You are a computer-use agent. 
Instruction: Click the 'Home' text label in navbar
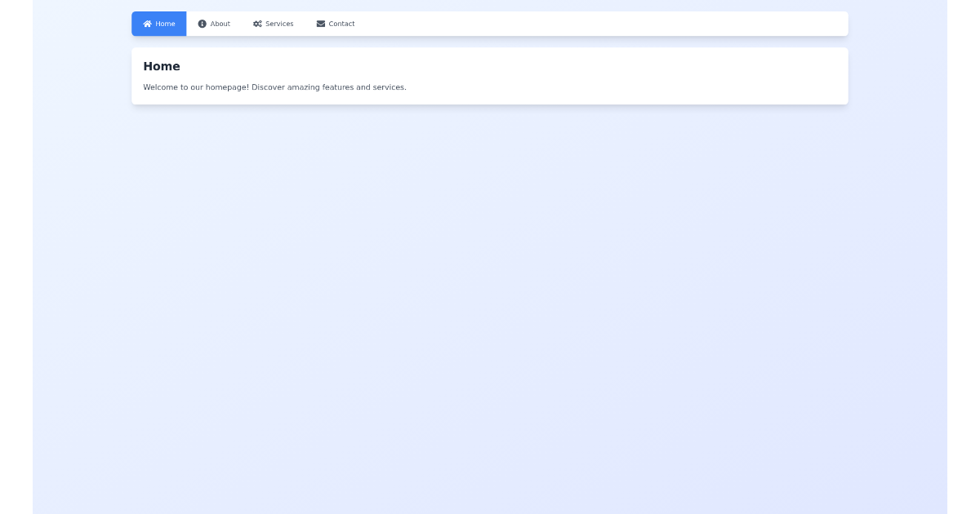(x=166, y=24)
